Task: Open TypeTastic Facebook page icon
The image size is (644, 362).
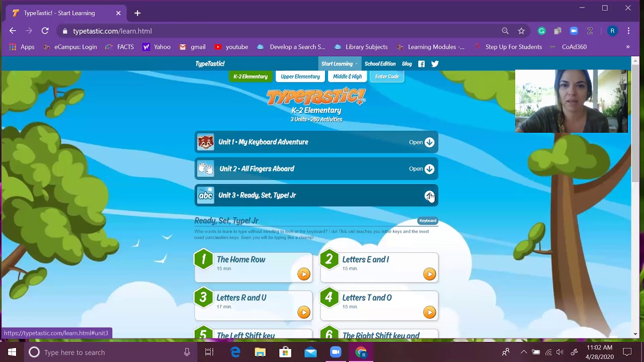Action: (x=422, y=64)
